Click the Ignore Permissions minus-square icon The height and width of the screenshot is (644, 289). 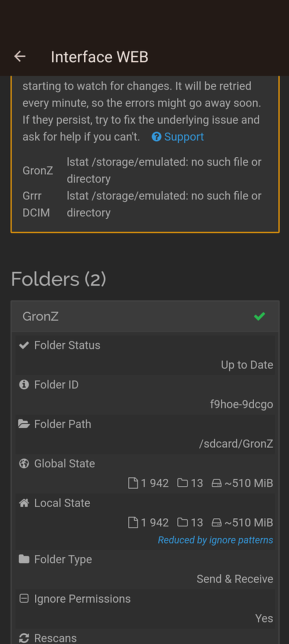25,599
